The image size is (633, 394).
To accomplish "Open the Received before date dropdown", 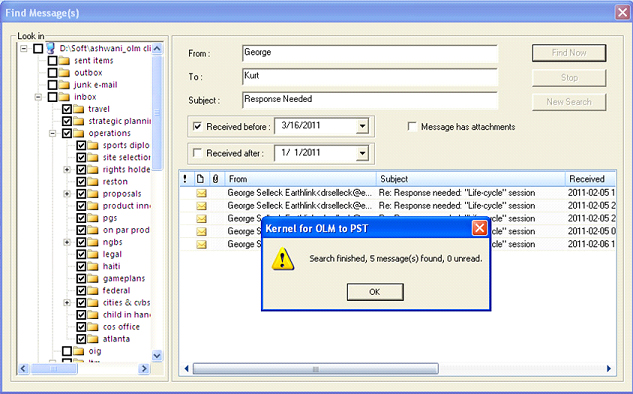I will 362,126.
